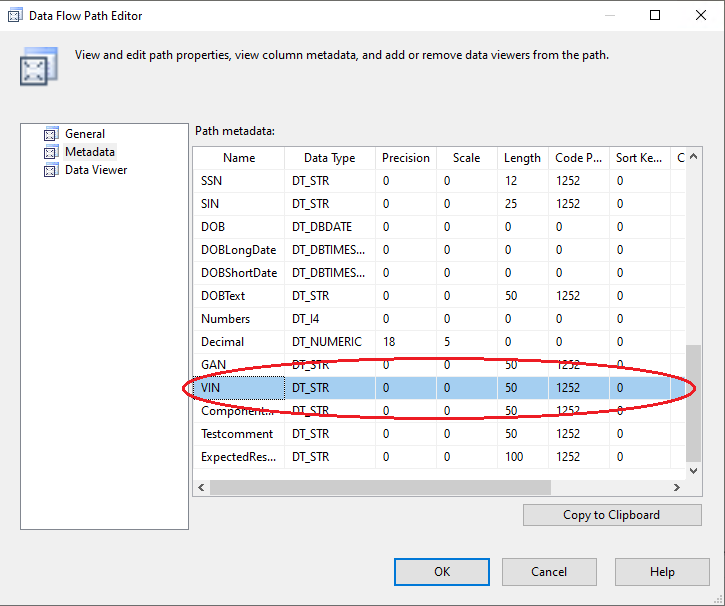Open the General page
This screenshot has height=606, width=725.
coord(85,134)
